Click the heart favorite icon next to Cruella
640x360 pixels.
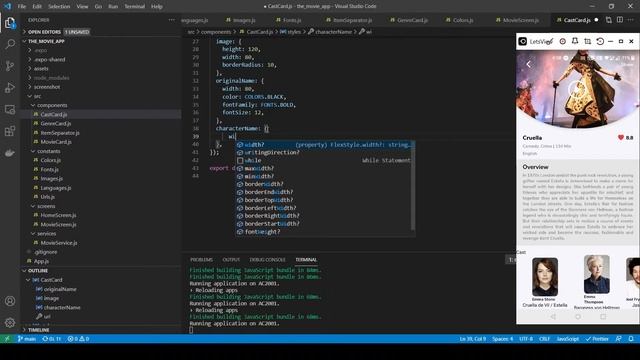point(621,138)
